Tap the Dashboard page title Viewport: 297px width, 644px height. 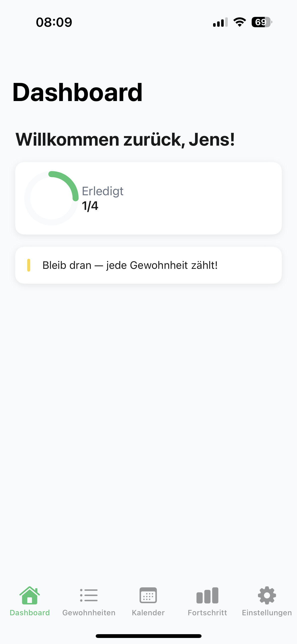click(x=78, y=92)
